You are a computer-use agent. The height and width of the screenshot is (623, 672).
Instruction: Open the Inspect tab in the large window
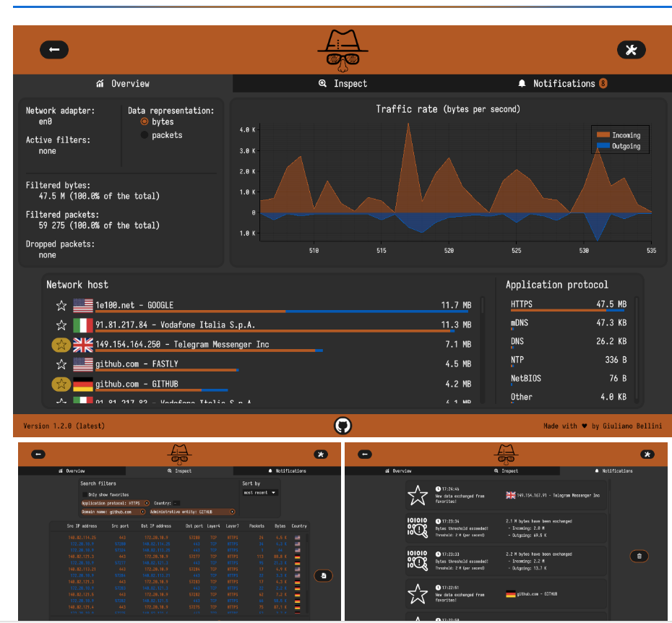[343, 84]
